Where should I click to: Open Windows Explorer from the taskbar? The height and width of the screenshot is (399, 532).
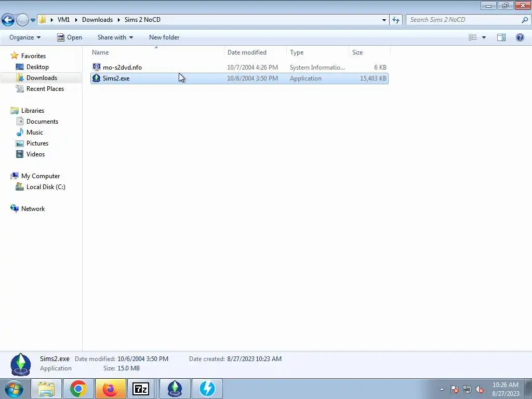click(x=46, y=389)
